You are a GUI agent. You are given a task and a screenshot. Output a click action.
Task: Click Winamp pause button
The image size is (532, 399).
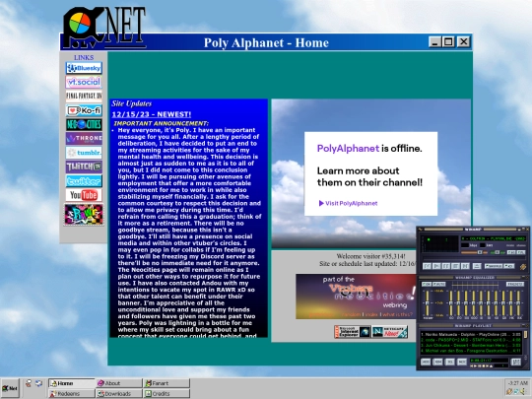(x=446, y=266)
